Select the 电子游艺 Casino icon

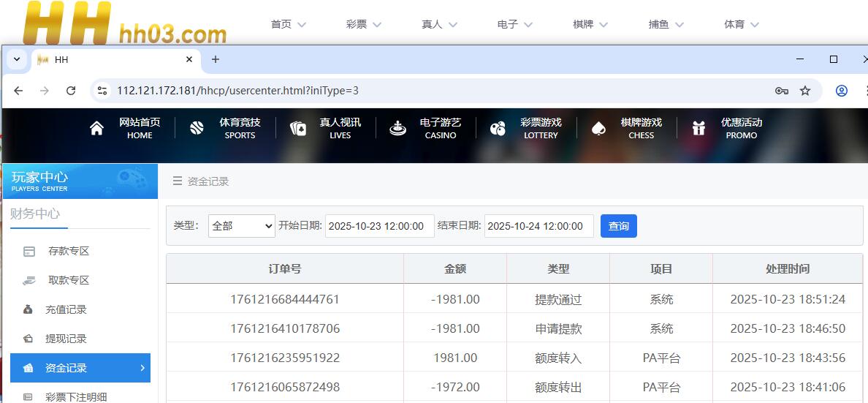397,129
